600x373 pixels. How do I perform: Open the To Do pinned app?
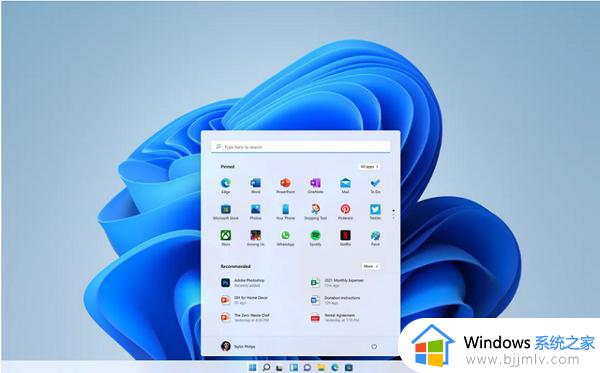click(x=375, y=186)
